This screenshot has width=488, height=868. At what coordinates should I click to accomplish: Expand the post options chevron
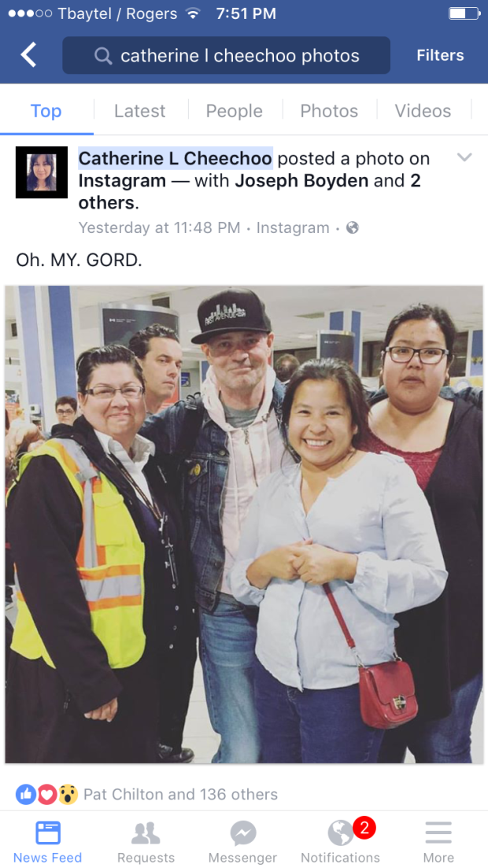coord(464,157)
